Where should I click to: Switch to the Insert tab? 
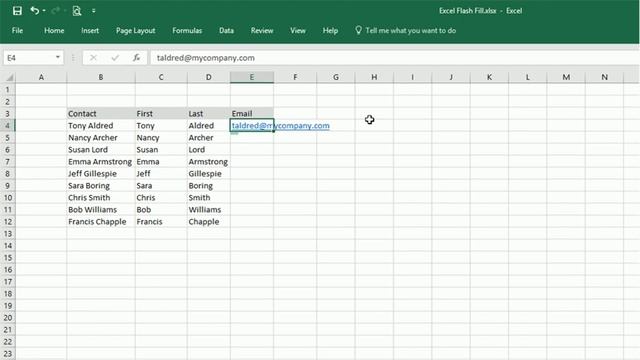point(90,31)
